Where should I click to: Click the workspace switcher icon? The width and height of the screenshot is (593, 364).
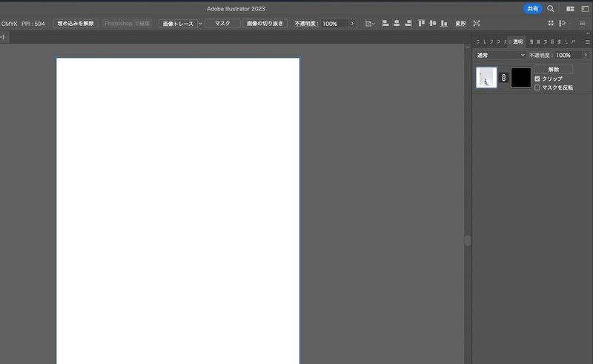tap(585, 9)
